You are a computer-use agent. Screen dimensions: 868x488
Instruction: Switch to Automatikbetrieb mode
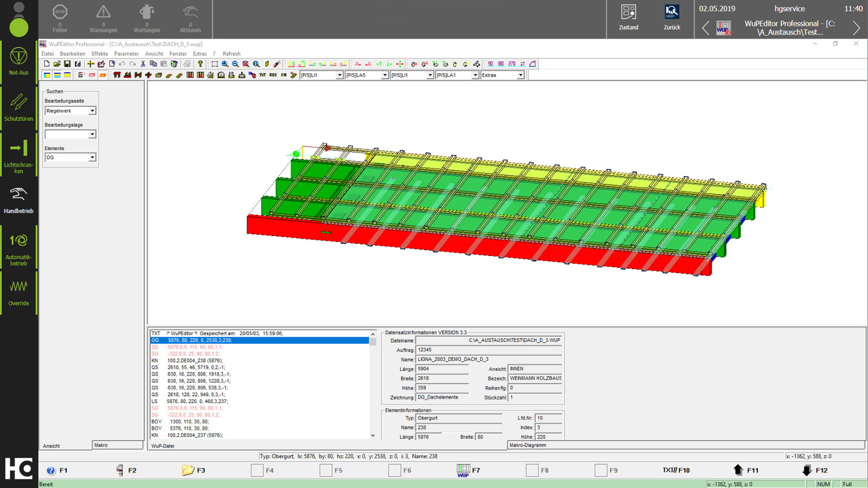pyautogui.click(x=18, y=248)
